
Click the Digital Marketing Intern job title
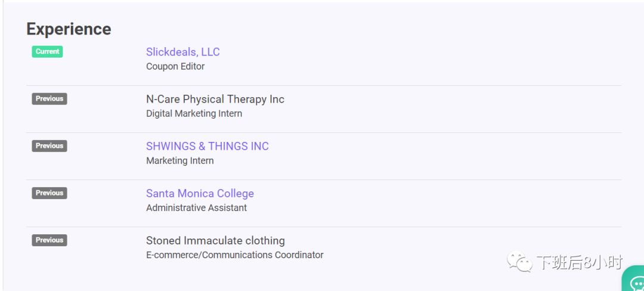pyautogui.click(x=194, y=114)
